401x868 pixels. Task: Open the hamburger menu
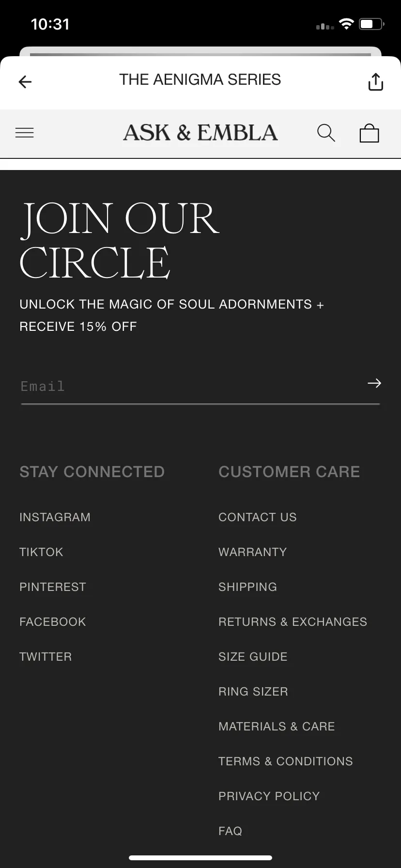(x=25, y=133)
